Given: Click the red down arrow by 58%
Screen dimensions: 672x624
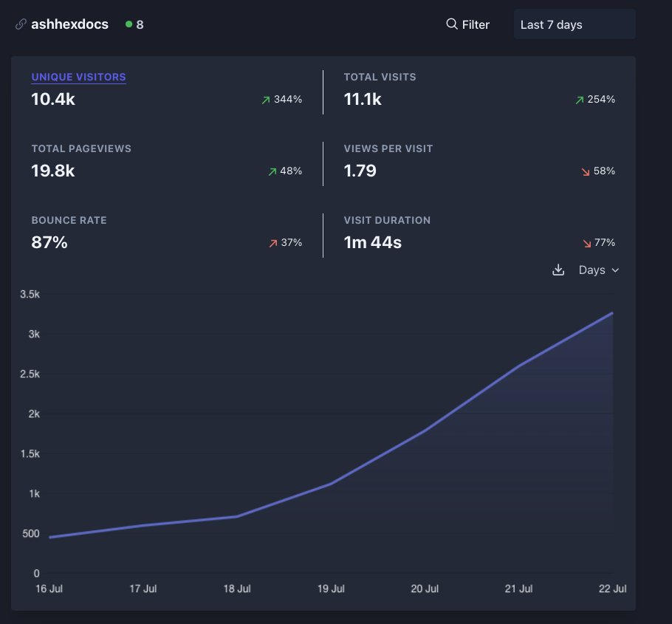Looking at the screenshot, I should click(586, 172).
